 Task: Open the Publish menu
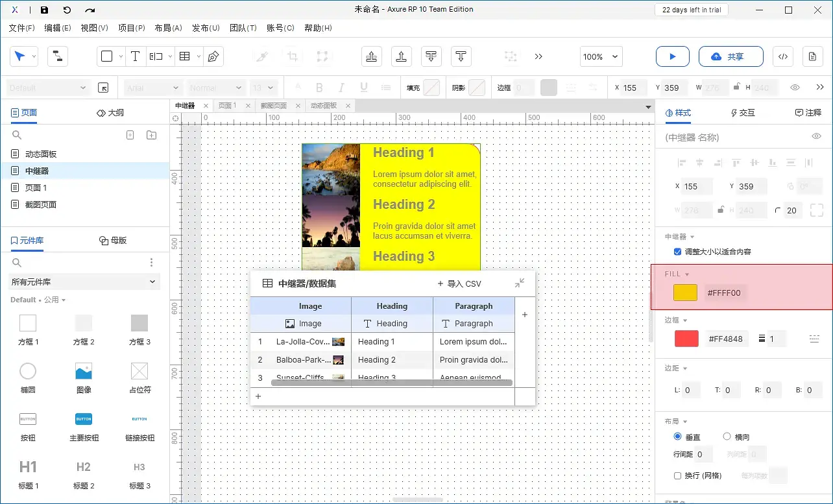[206, 28]
